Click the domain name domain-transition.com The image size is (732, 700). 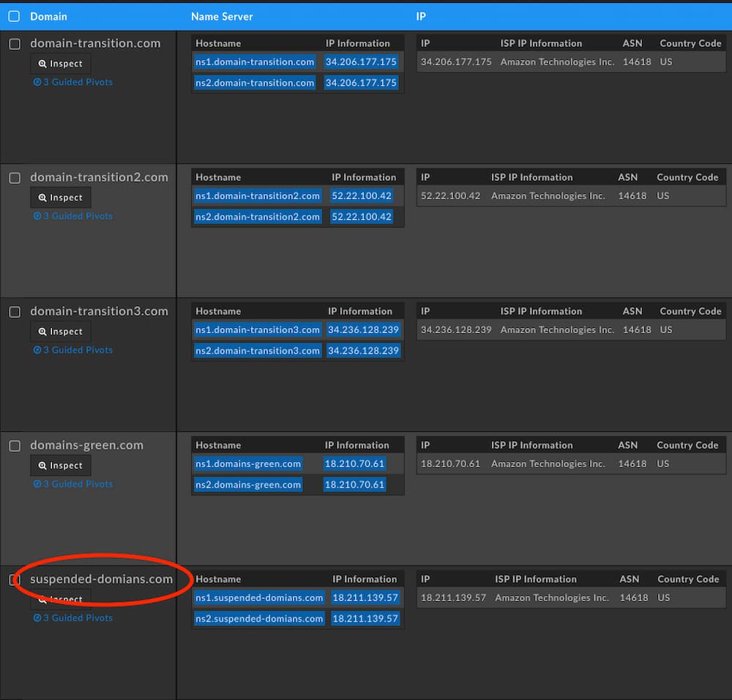95,43
